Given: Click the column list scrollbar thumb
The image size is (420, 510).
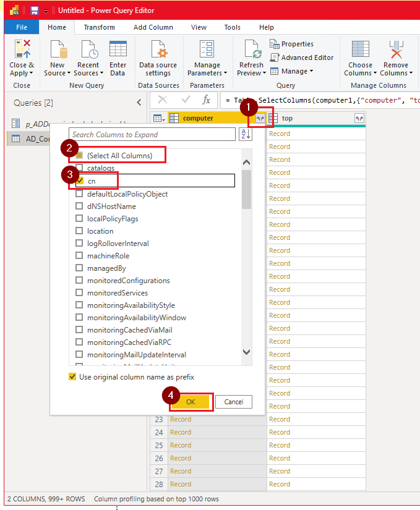Looking at the screenshot, I should [247, 189].
